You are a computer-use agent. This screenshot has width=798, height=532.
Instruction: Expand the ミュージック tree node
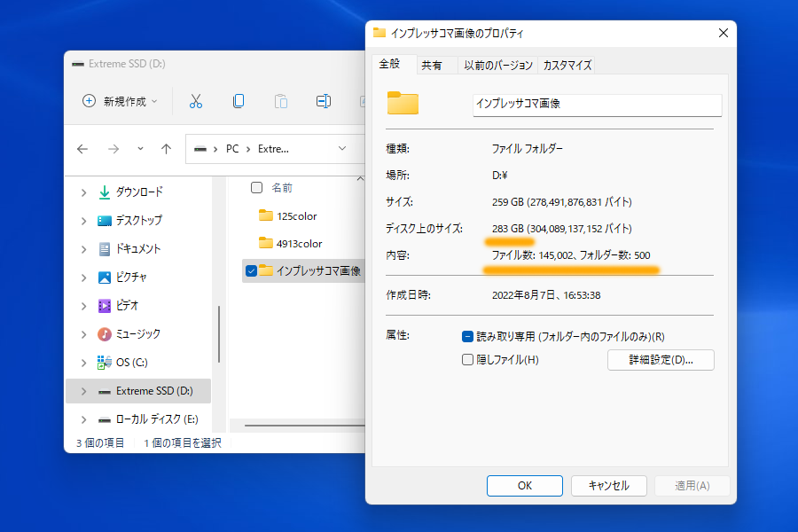[84, 334]
